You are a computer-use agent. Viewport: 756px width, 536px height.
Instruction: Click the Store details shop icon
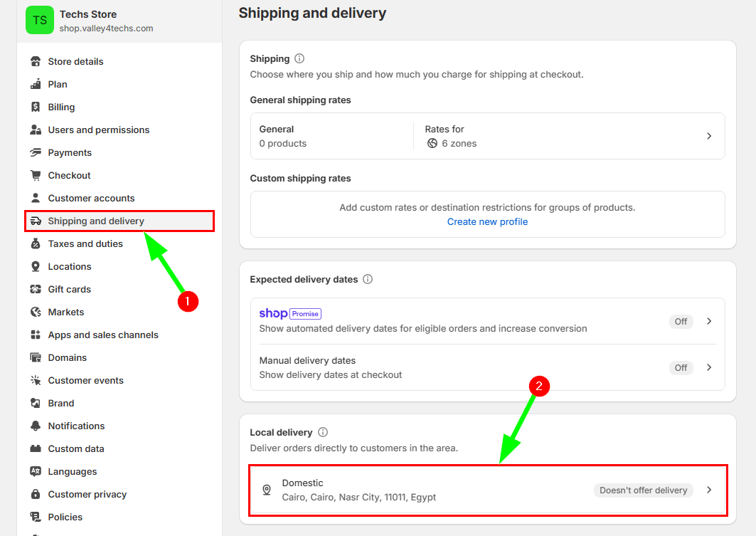[36, 62]
